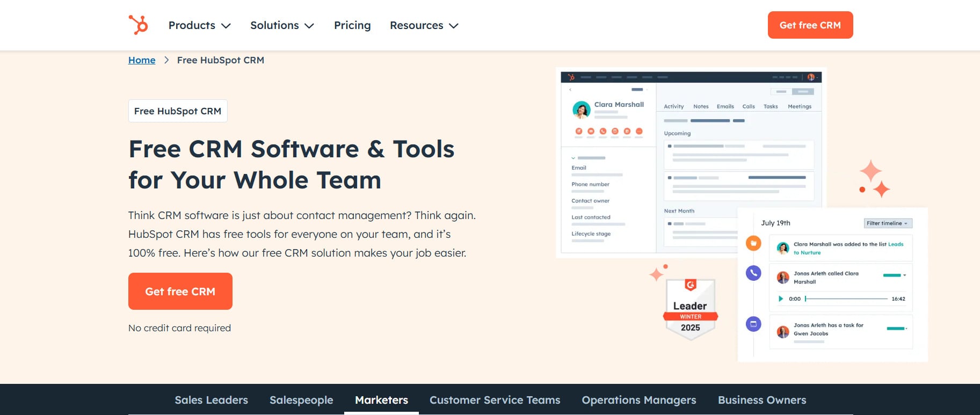The width and height of the screenshot is (980, 415).
Task: Click the Activity tab in the CRM preview
Action: [674, 106]
